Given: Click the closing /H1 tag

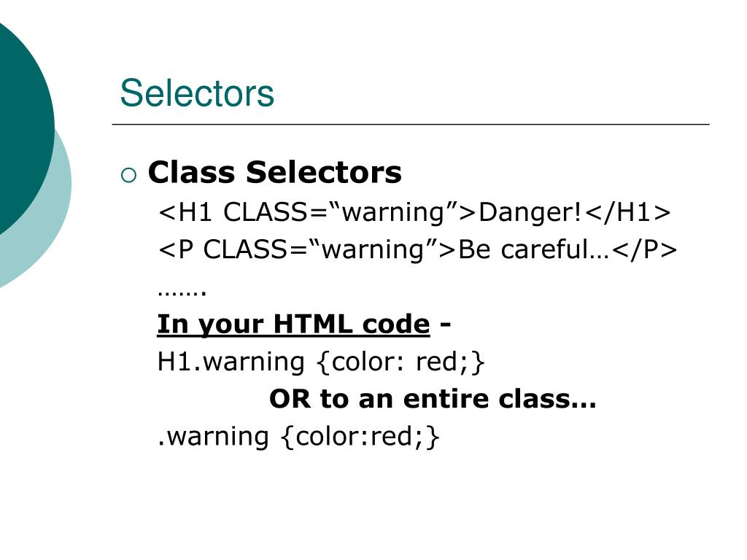Looking at the screenshot, I should point(627,212).
